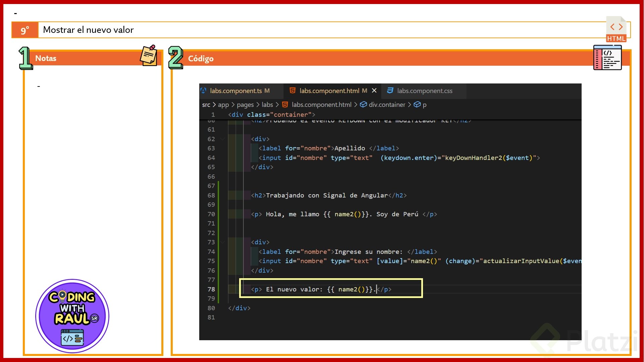The height and width of the screenshot is (362, 644).
Task: Click the labs.component.html breadcrumb item
Action: pyautogui.click(x=321, y=105)
